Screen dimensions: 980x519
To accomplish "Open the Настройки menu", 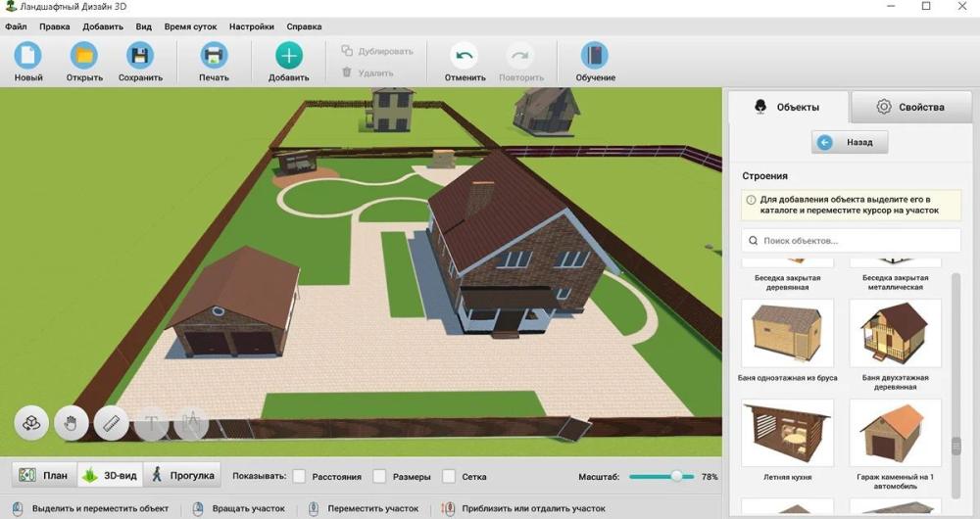I will coord(251,27).
